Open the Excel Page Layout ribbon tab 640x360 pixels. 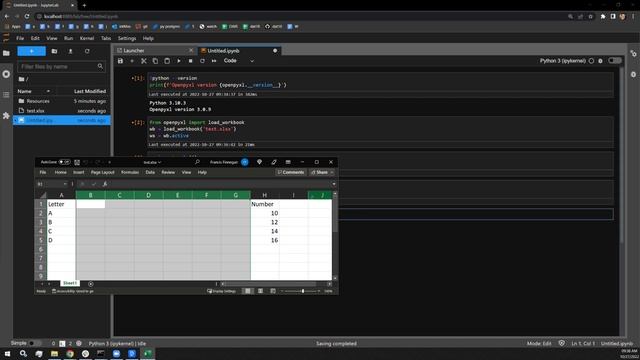coord(102,172)
